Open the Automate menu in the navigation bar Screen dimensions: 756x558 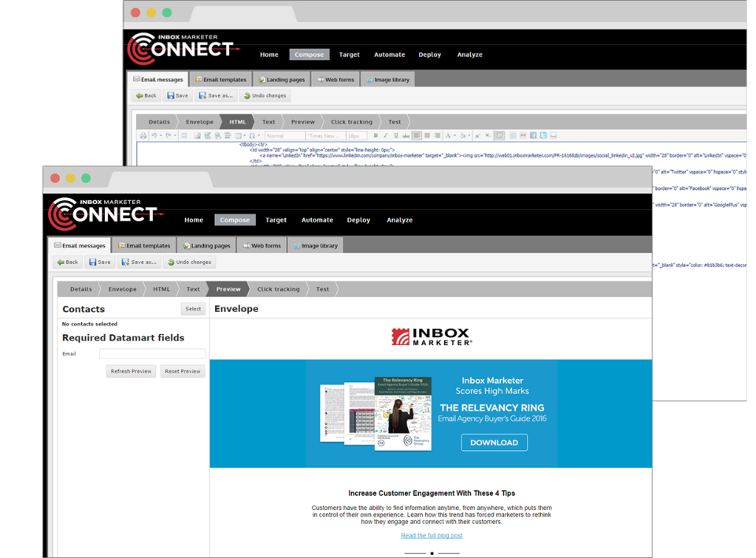click(x=317, y=220)
